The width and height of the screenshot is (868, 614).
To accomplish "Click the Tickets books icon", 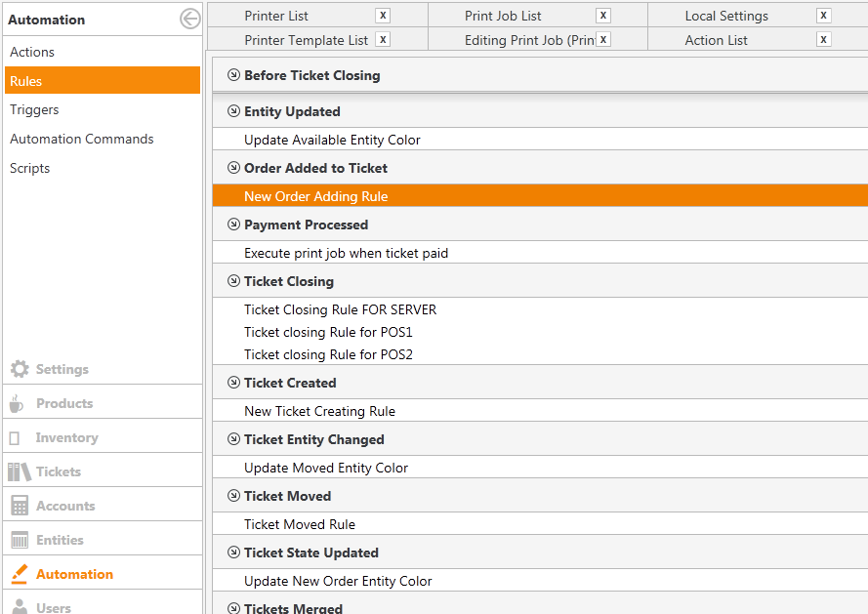I will tap(20, 471).
